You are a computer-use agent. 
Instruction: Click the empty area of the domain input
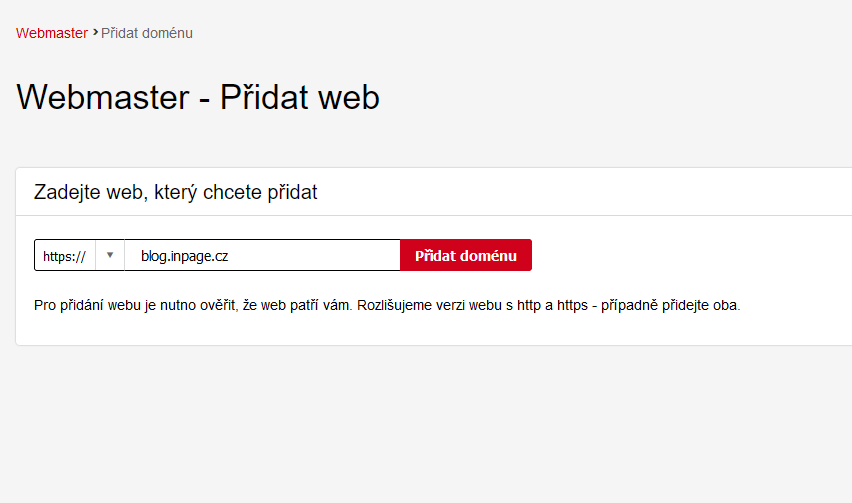pyautogui.click(x=320, y=255)
